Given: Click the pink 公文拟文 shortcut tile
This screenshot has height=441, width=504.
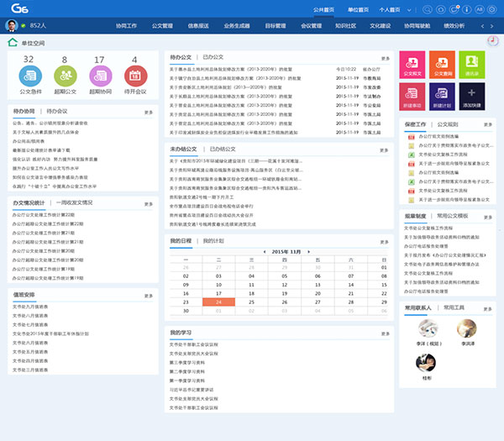Looking at the screenshot, I should point(412,65).
